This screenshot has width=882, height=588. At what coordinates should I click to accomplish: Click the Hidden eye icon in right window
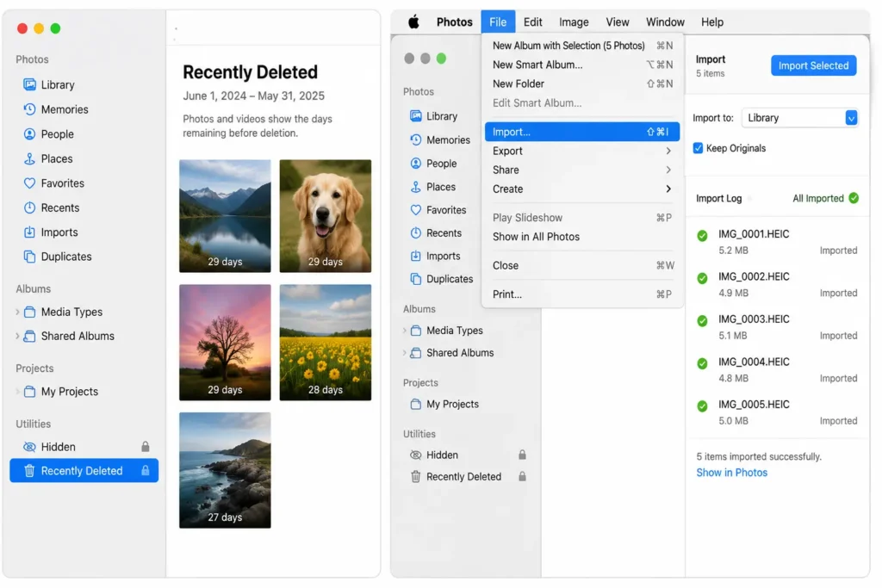[416, 455]
